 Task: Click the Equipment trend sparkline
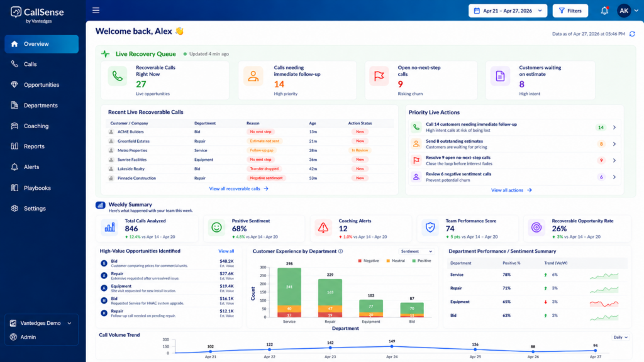(x=604, y=304)
